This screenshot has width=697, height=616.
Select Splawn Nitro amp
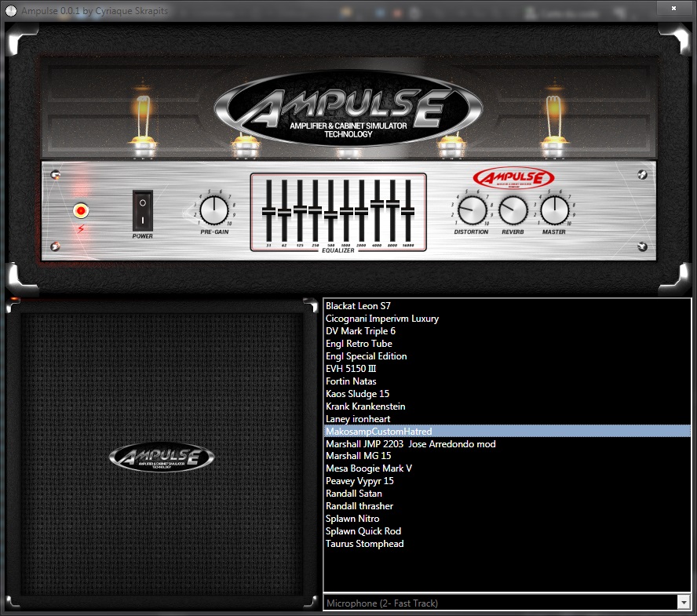coord(507,519)
